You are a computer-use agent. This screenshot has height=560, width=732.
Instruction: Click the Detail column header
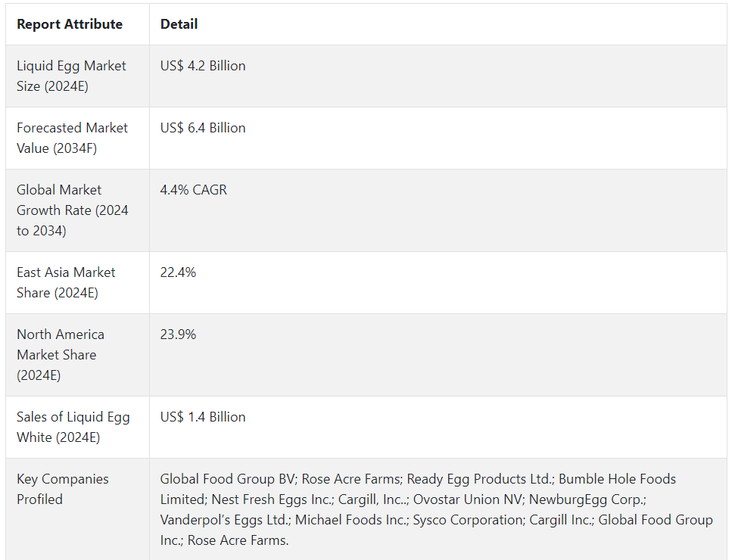point(179,24)
